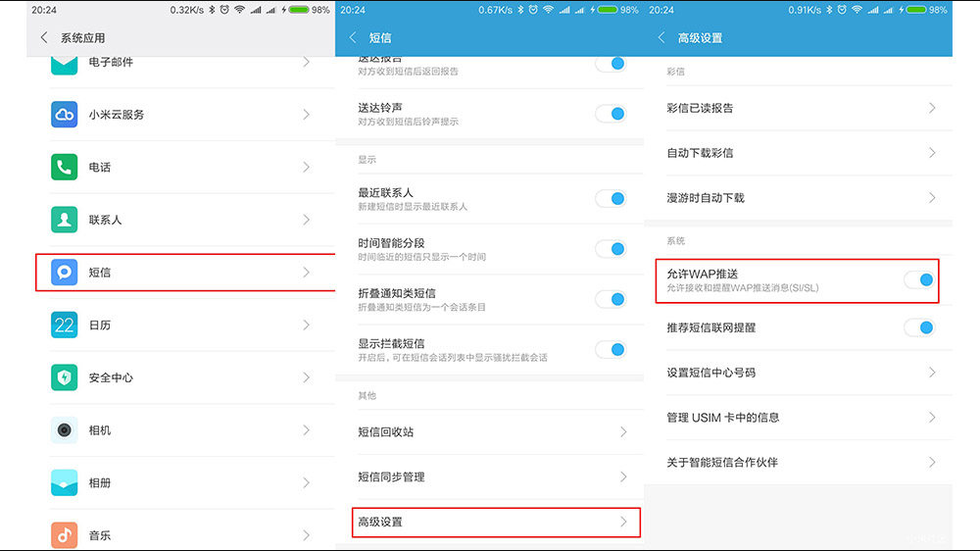Toggle the 送达报告 switch at top

[x=611, y=63]
